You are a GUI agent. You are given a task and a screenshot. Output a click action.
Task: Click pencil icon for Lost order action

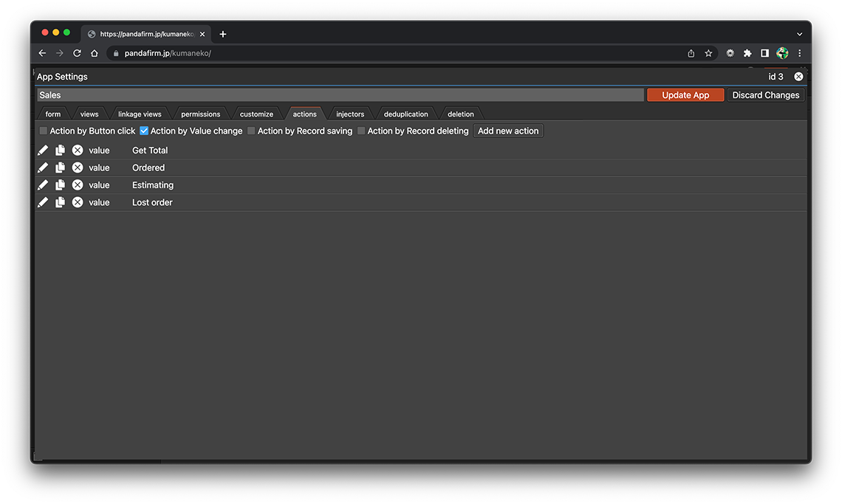click(43, 202)
